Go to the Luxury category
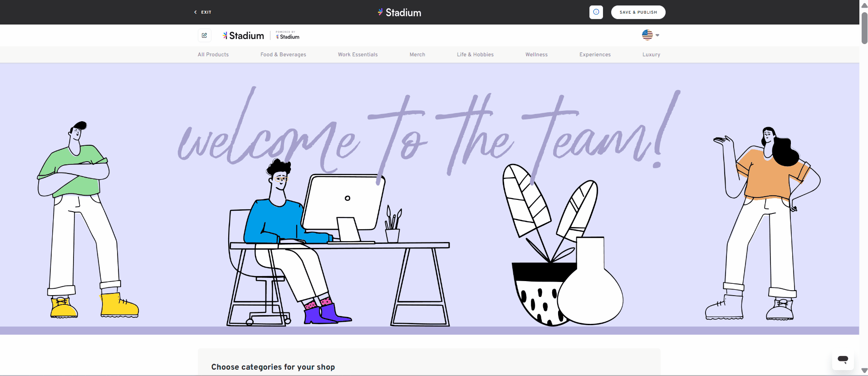Viewport: 868px width, 376px height. pos(651,54)
